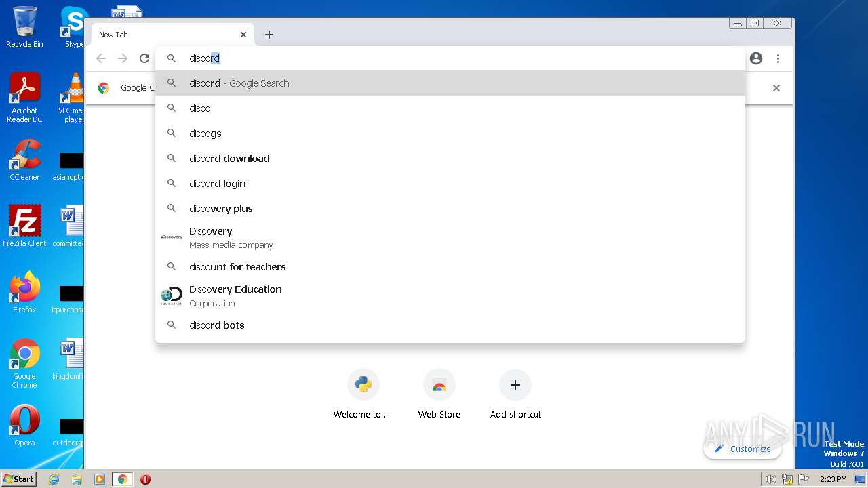The height and width of the screenshot is (488, 868).
Task: Click the volume speaker tray icon
Action: pyautogui.click(x=770, y=479)
